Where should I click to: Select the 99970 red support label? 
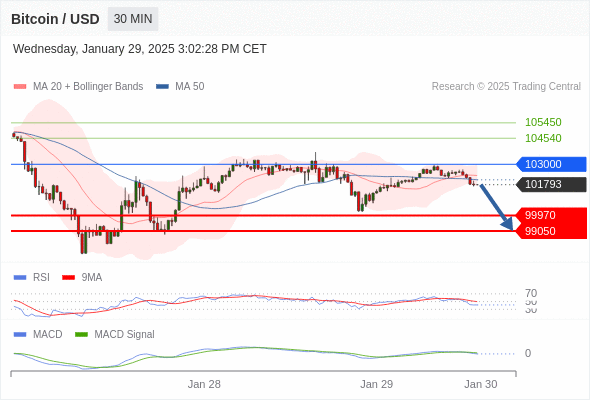[551, 215]
